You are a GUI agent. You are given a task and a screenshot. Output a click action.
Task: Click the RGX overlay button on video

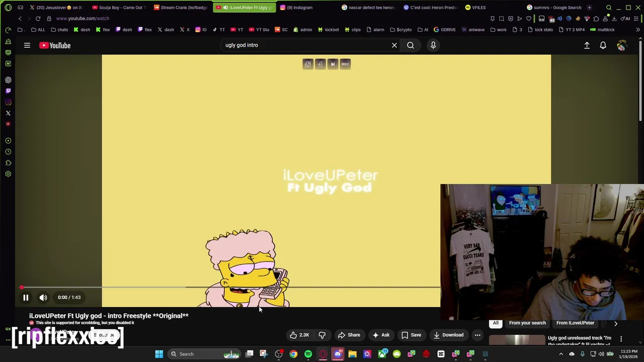[345, 64]
